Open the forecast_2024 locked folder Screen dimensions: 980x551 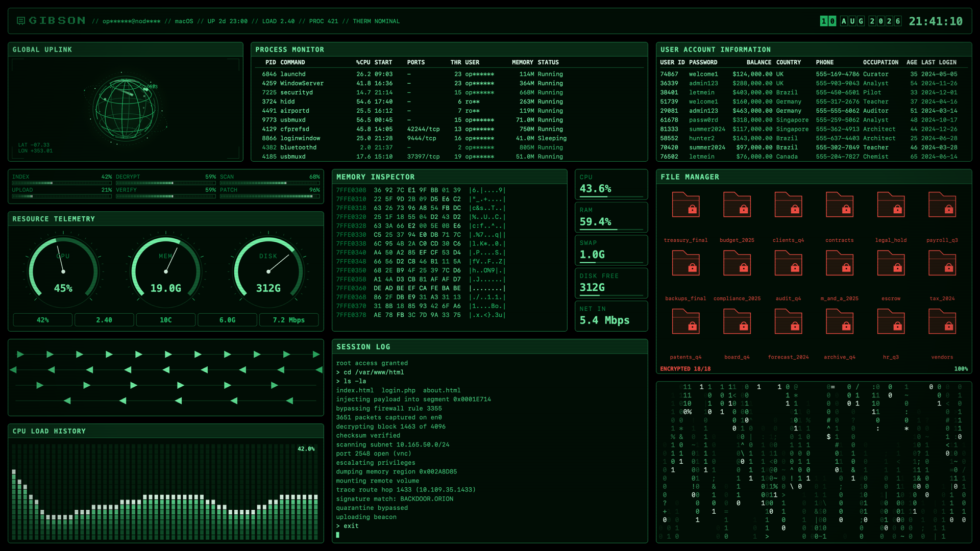pos(788,322)
